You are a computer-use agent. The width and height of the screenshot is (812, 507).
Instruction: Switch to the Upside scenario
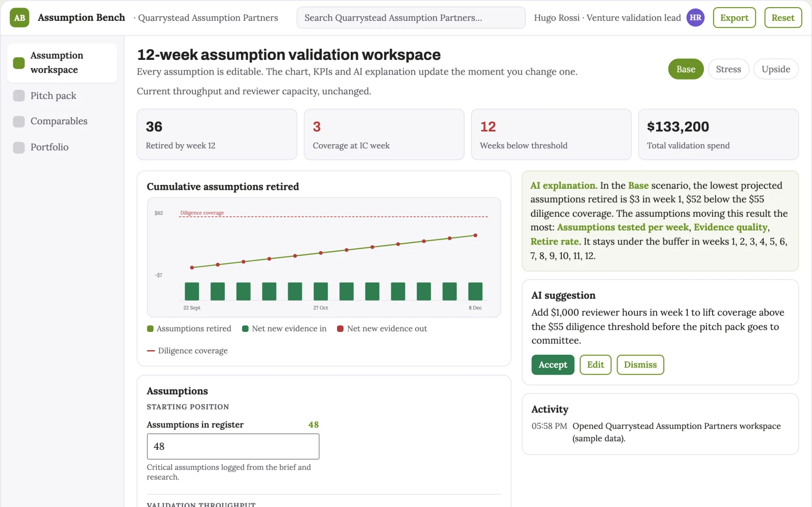coord(775,69)
